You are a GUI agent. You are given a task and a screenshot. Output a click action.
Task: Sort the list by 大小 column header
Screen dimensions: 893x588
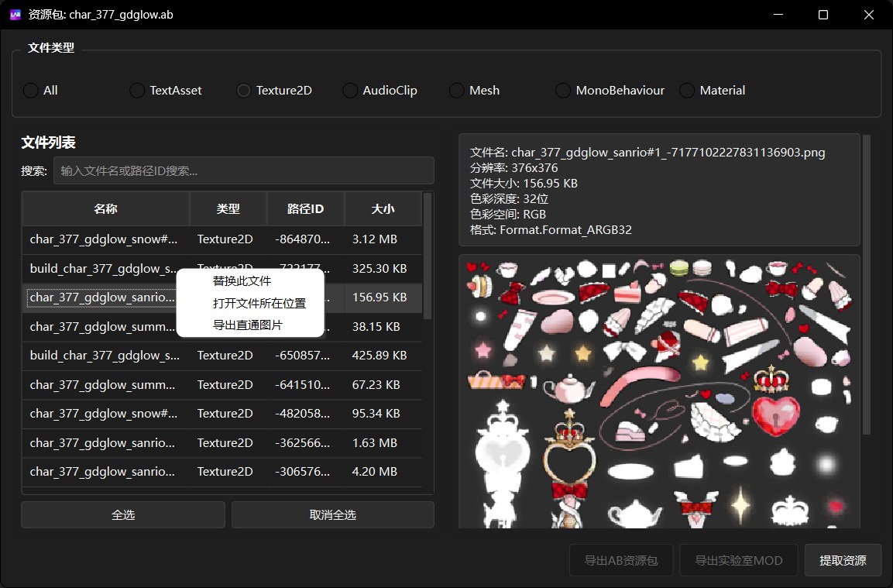pyautogui.click(x=383, y=209)
